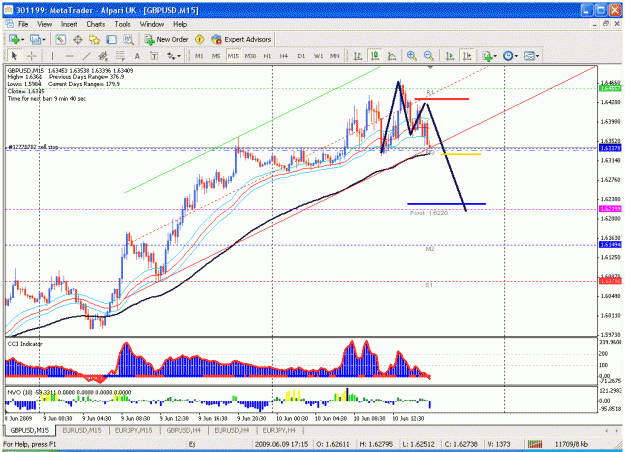Open the Indicators list dropdown
The image size is (625, 452).
pos(489,56)
